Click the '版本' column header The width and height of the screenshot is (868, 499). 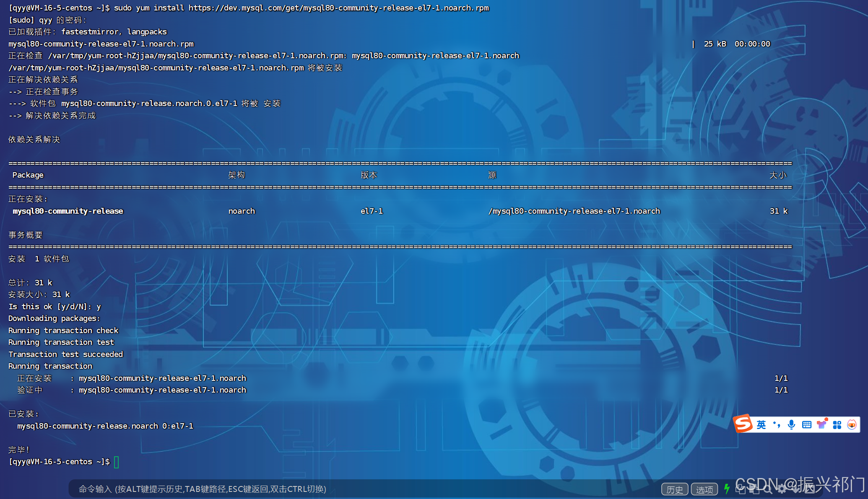click(369, 175)
